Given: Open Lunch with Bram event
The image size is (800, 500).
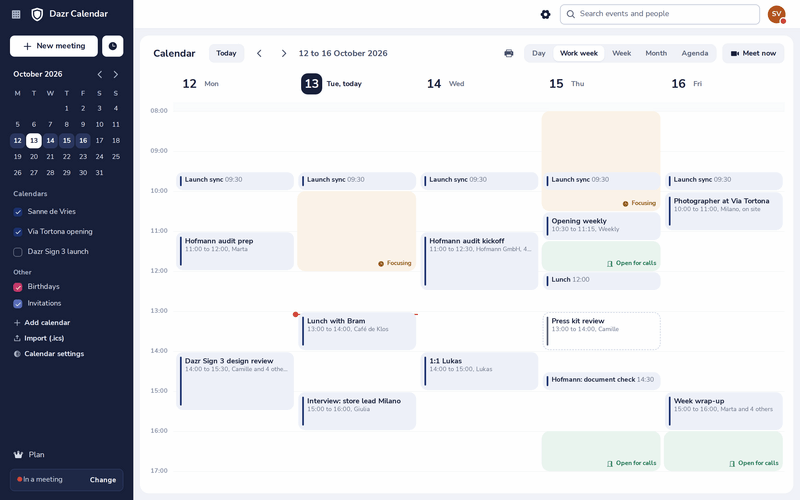Looking at the screenshot, I should tap(357, 331).
